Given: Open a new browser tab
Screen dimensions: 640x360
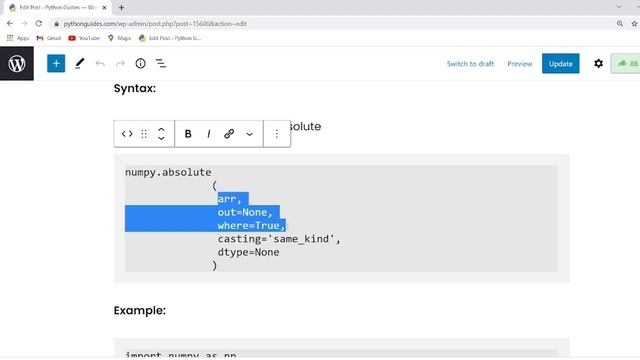Looking at the screenshot, I should (x=121, y=7).
